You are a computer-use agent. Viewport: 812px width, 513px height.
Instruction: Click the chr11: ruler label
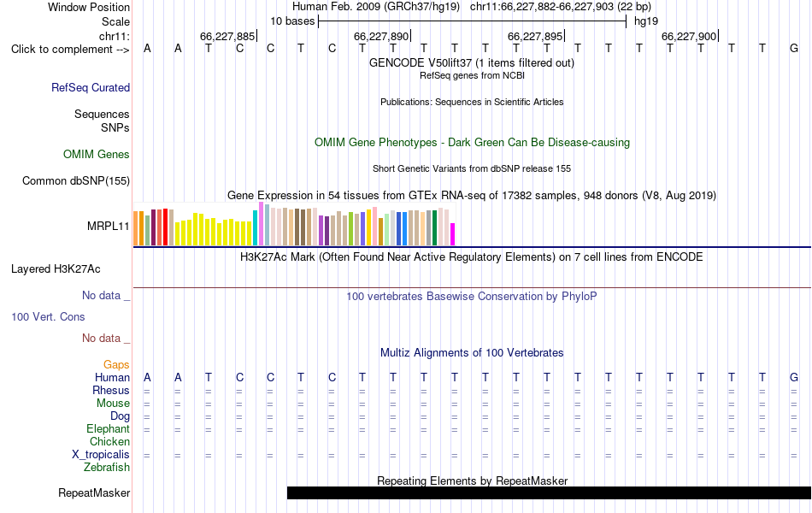pyautogui.click(x=114, y=36)
